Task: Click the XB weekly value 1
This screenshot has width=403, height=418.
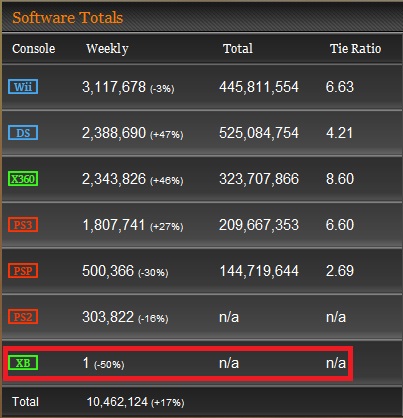Action: (86, 363)
